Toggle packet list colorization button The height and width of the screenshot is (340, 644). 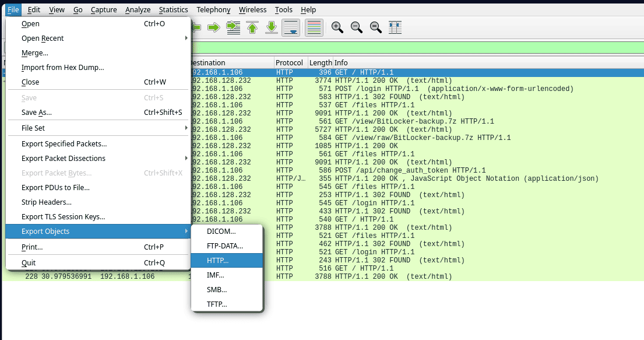314,27
